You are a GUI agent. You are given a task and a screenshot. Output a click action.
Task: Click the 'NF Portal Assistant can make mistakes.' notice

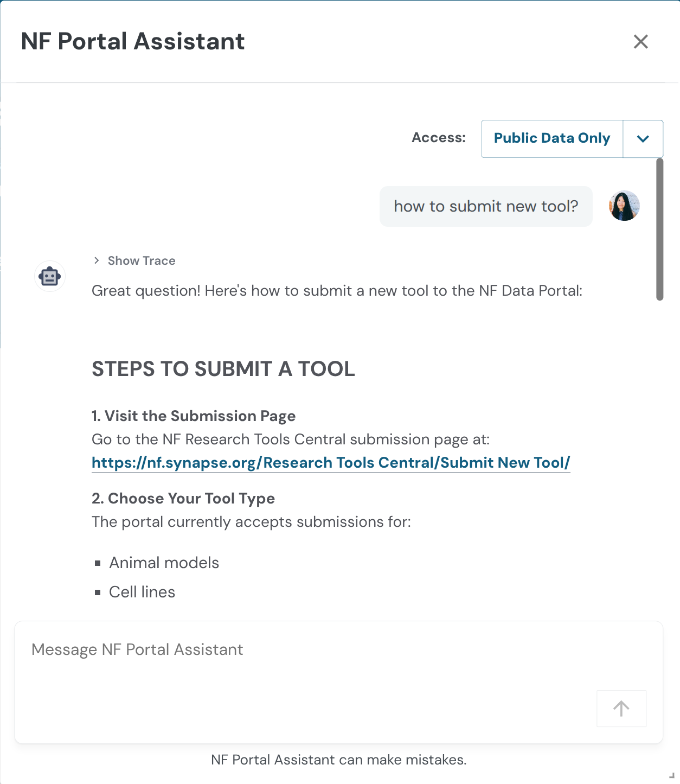coord(339,760)
